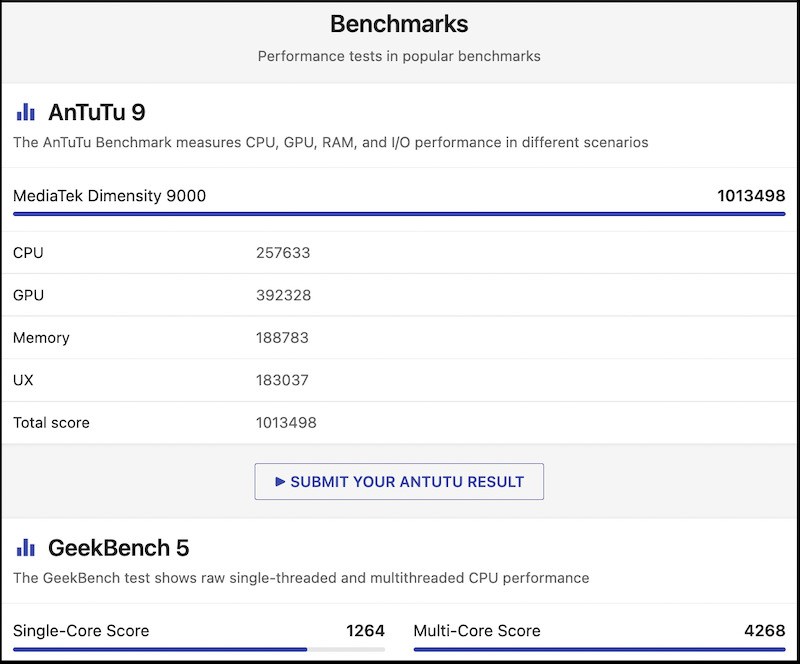Click the play arrow in the submit button

(280, 481)
